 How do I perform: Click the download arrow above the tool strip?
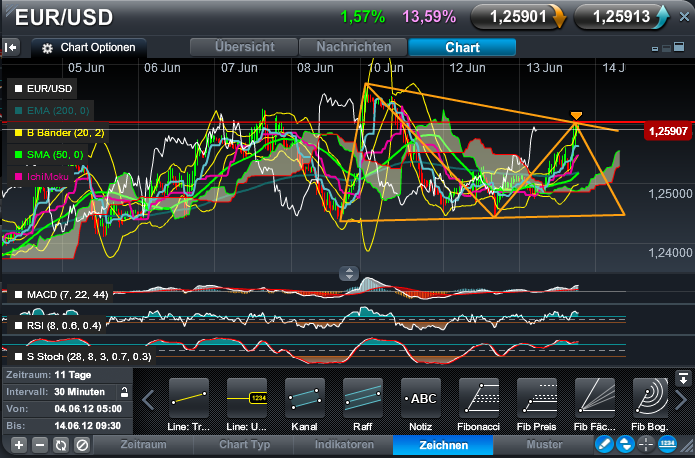(x=683, y=378)
